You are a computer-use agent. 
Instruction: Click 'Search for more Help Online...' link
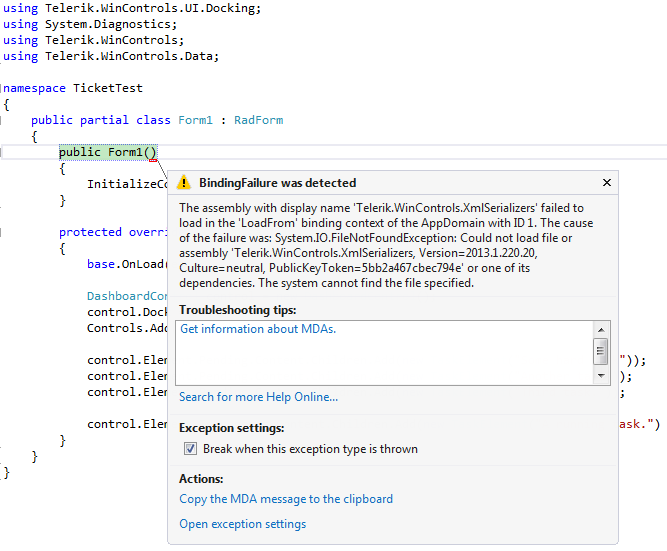(x=258, y=397)
